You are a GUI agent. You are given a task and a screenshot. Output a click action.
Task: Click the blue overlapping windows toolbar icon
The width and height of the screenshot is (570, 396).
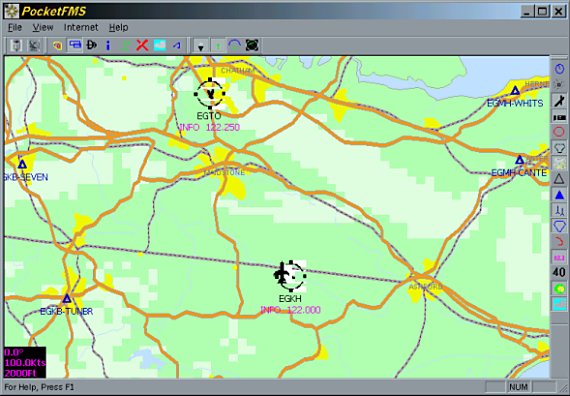tap(75, 45)
